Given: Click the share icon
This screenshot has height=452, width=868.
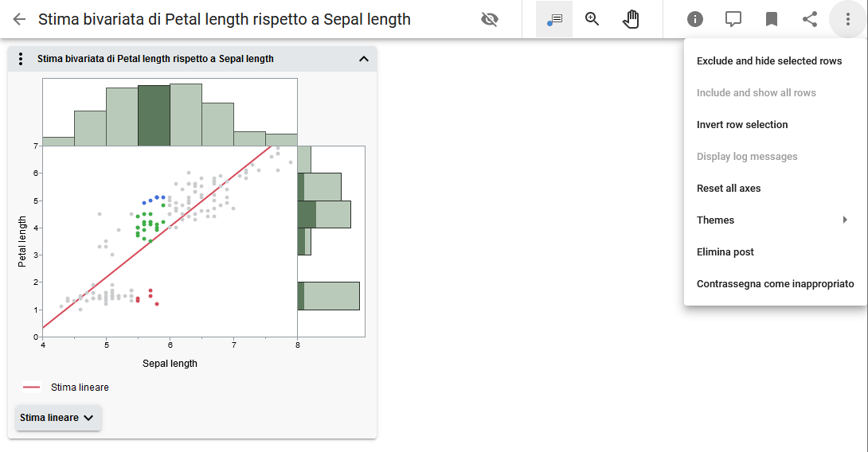Looking at the screenshot, I should click(810, 19).
